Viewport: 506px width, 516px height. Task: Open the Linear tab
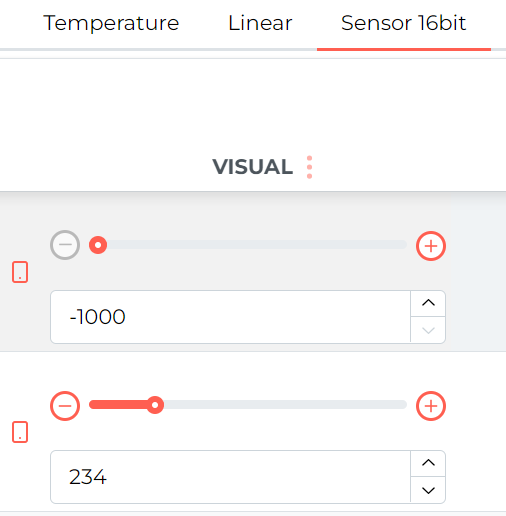click(x=260, y=23)
